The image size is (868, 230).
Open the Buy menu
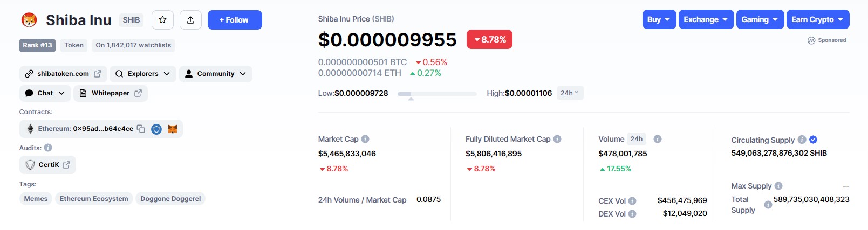659,19
